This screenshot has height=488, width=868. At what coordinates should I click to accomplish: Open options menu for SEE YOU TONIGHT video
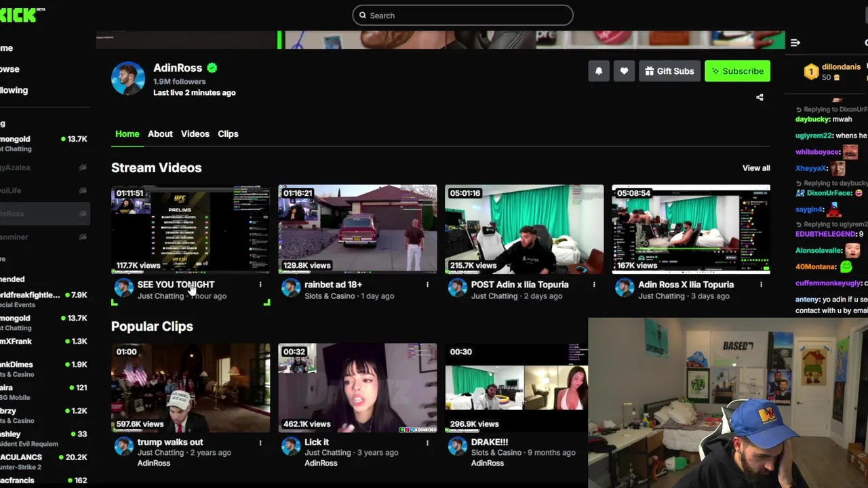point(260,285)
